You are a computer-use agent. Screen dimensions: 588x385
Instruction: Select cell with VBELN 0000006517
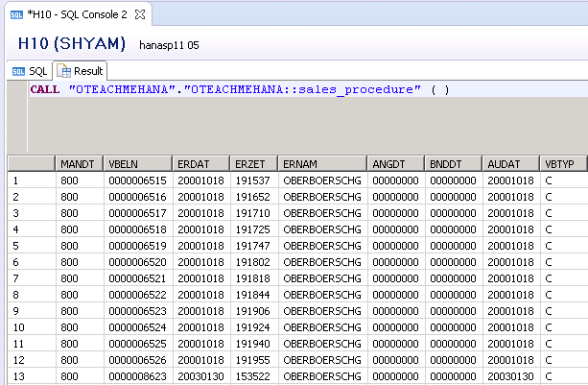tap(137, 213)
